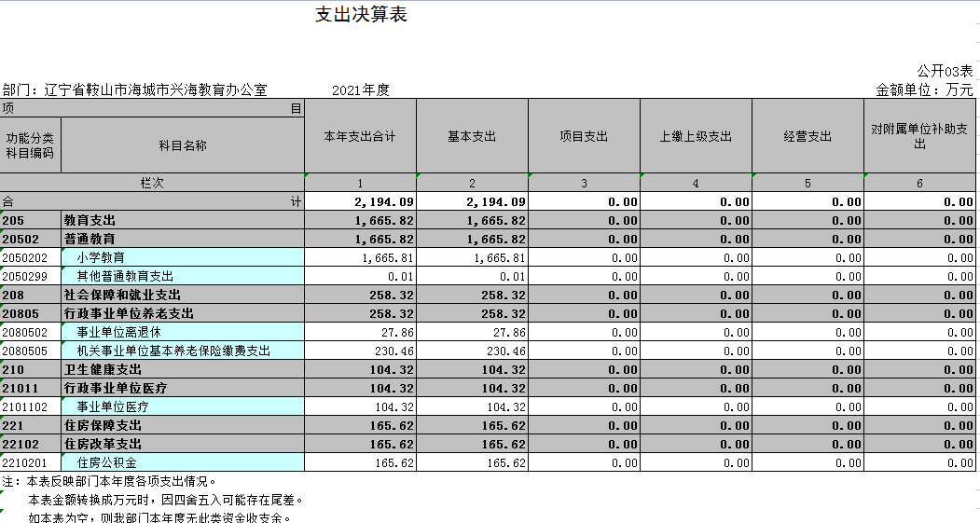Select the 1,665.81 value under 本年支出合计
Image resolution: width=980 pixels, height=523 pixels.
(360, 257)
